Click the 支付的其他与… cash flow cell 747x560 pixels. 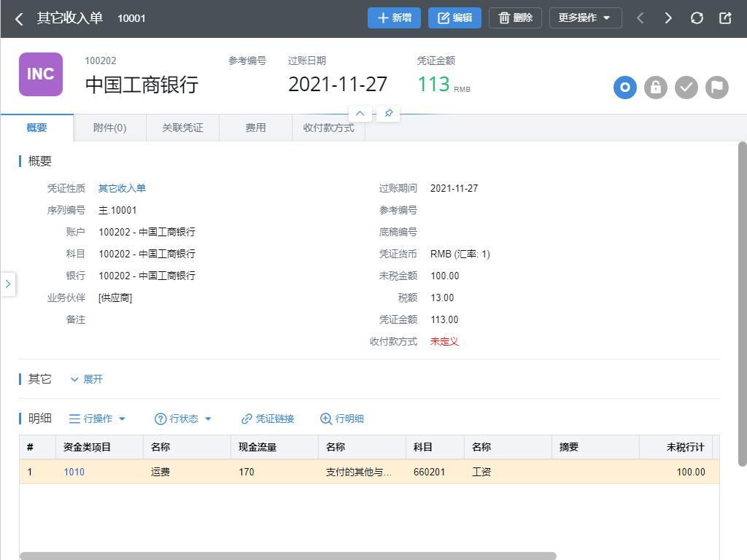click(362, 472)
